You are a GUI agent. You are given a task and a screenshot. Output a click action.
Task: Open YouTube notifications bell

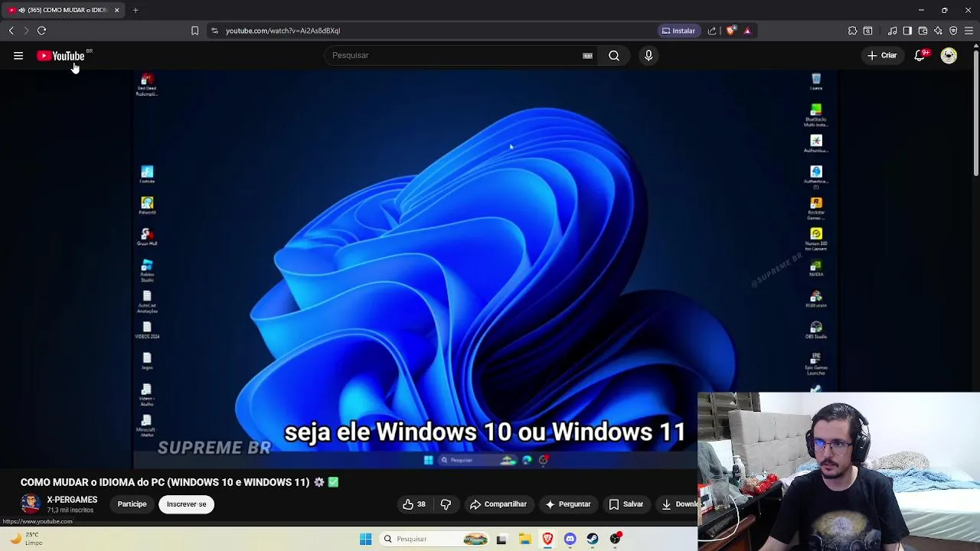tap(920, 55)
